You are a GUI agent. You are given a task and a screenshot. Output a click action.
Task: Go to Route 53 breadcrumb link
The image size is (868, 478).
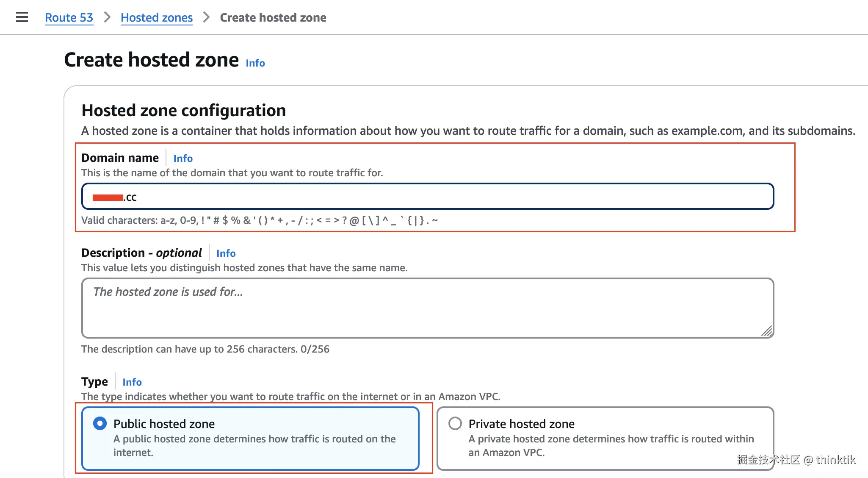[69, 18]
